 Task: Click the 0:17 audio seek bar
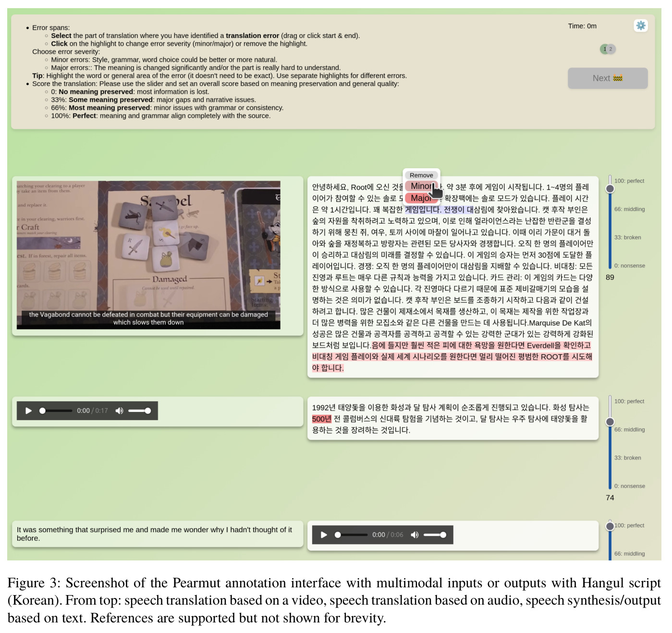tap(56, 411)
